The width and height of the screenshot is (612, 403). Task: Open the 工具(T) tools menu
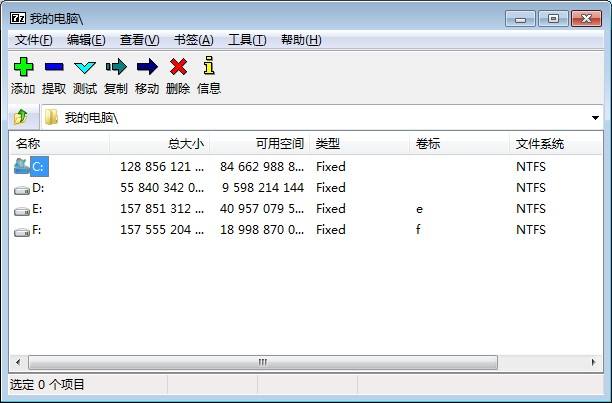coord(247,40)
